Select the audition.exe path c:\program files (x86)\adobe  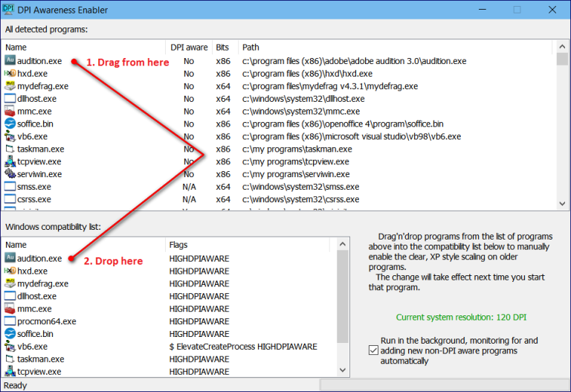point(354,61)
